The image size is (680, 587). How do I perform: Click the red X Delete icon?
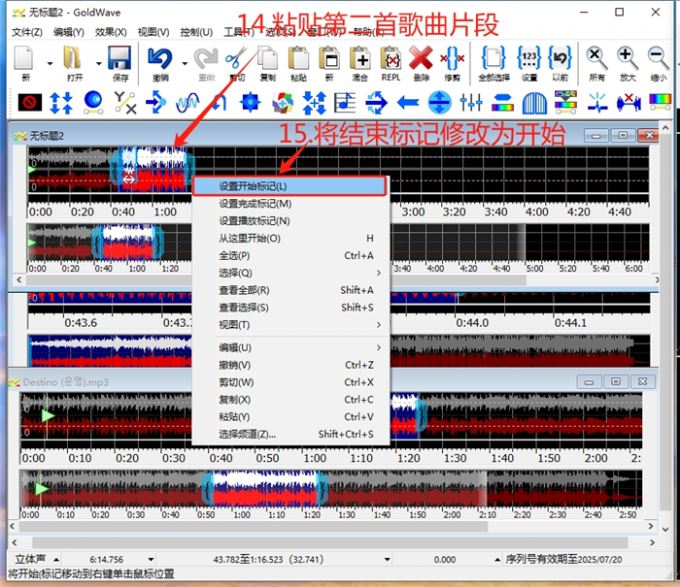pyautogui.click(x=421, y=59)
